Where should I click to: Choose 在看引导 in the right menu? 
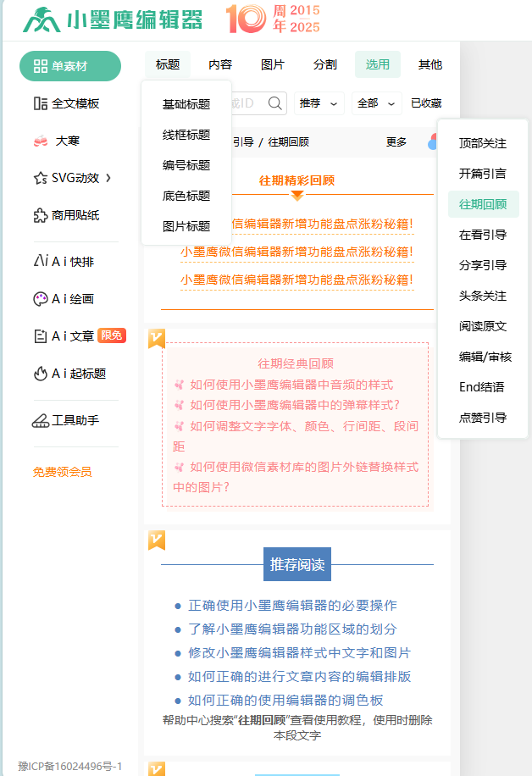(x=483, y=235)
